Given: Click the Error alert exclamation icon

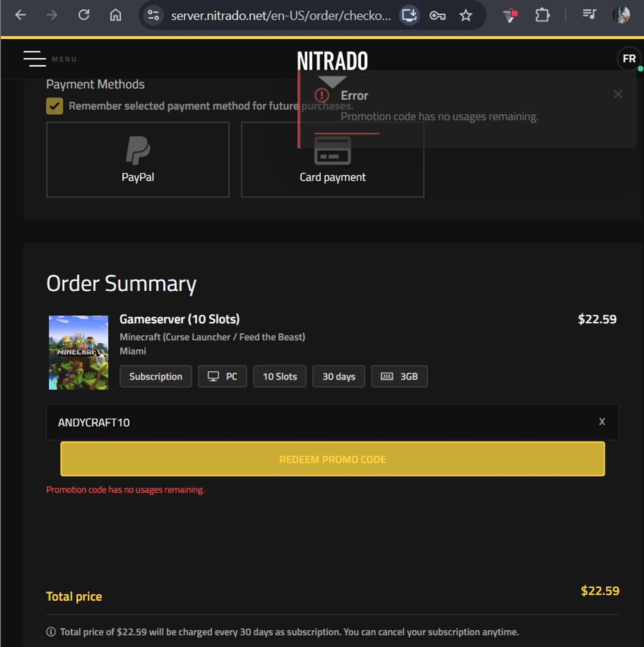Looking at the screenshot, I should pyautogui.click(x=322, y=95).
